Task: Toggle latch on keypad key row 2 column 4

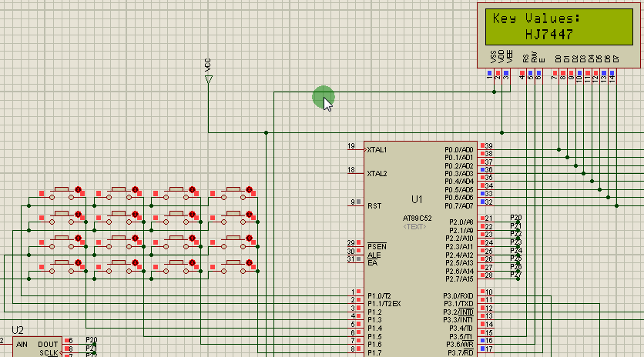Action: tap(249, 214)
